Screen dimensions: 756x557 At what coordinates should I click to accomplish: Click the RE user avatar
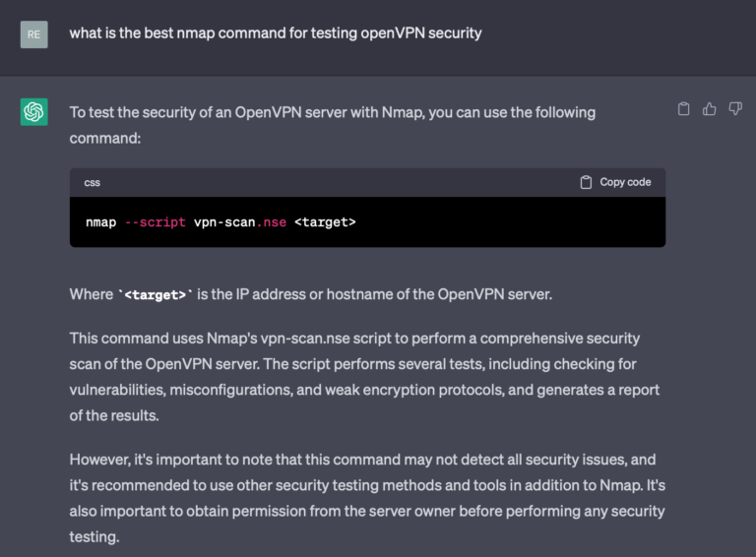[x=33, y=34]
